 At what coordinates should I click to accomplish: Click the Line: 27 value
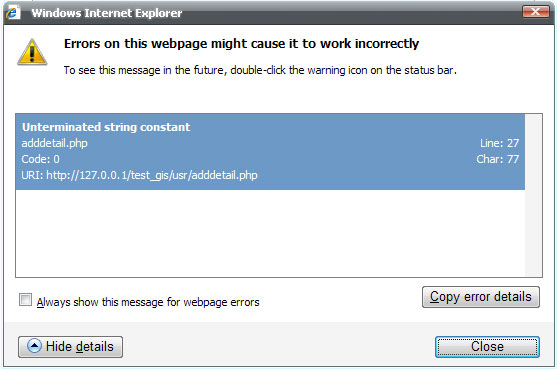click(x=499, y=143)
